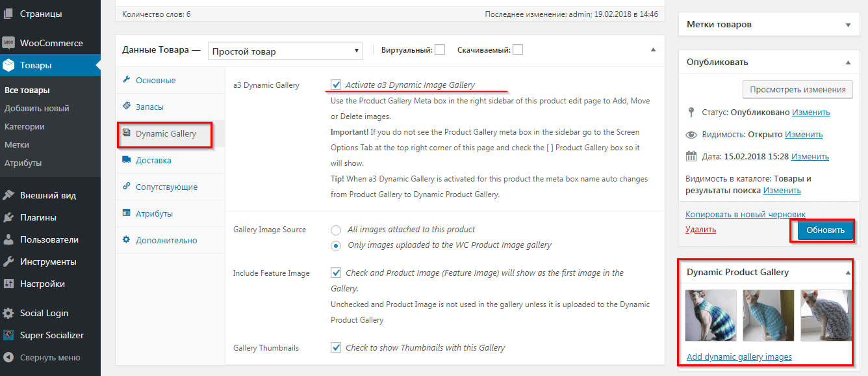868x376 pixels.
Task: Toggle the Check to show Thumbnails checkbox
Action: 336,347
